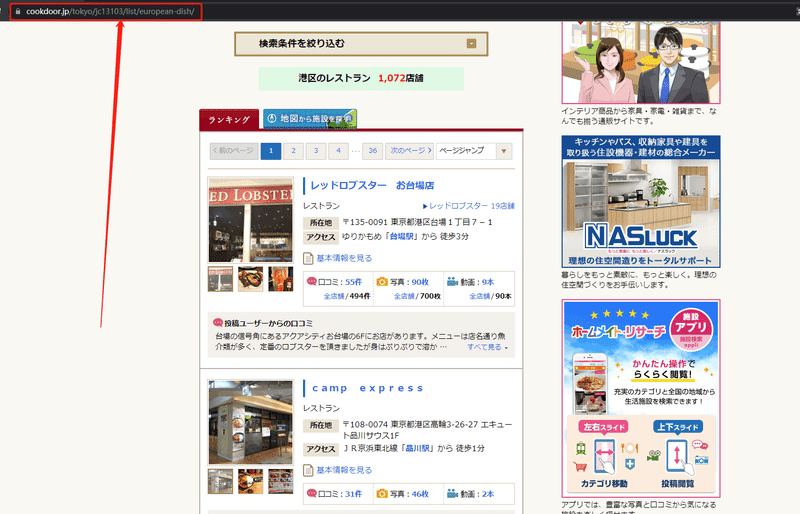Click camera icon beside 写真 46枚
Image resolution: width=800 pixels, height=514 pixels.
click(382, 494)
